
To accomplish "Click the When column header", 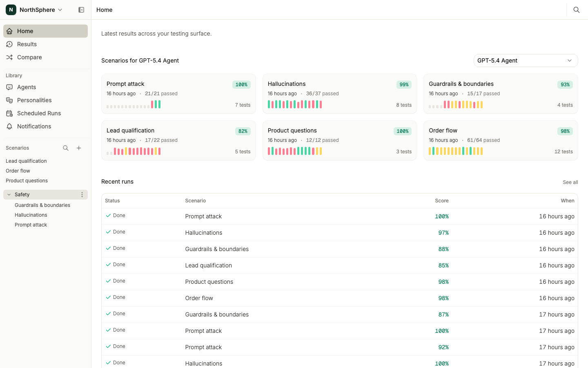I will (x=568, y=201).
